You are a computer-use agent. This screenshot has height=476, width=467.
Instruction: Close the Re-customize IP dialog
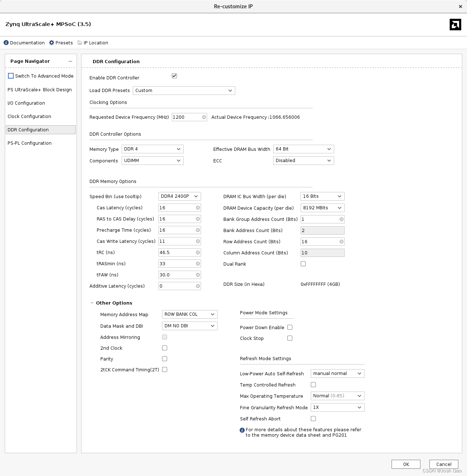(x=460, y=6)
